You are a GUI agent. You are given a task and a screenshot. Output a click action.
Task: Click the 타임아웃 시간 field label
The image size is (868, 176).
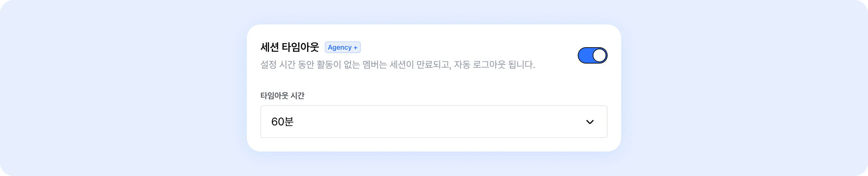click(282, 95)
